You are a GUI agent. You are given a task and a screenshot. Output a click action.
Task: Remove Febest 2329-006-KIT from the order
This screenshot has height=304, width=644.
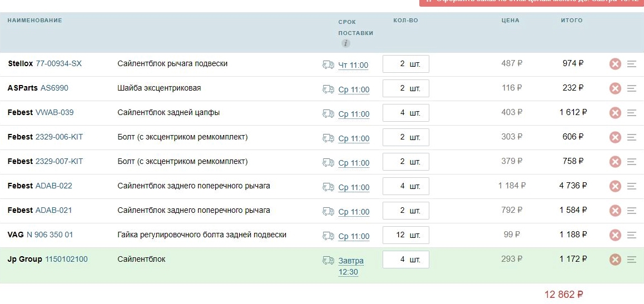coord(615,137)
